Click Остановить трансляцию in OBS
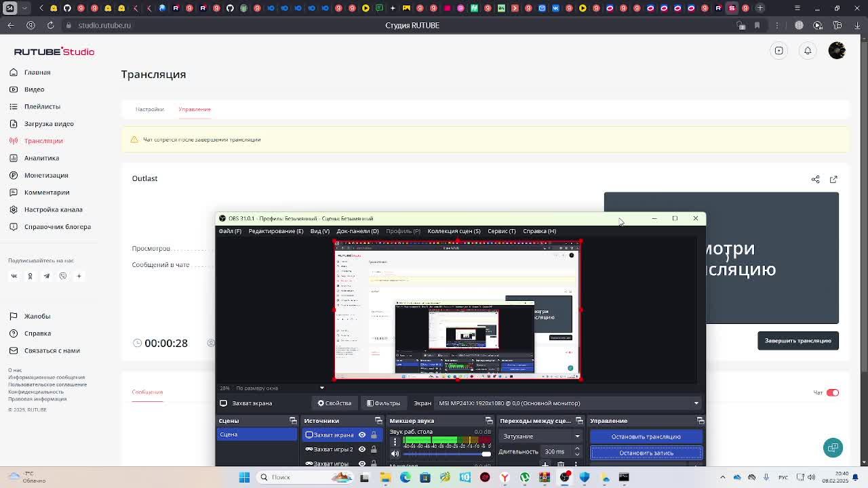This screenshot has width=868, height=488. click(646, 436)
